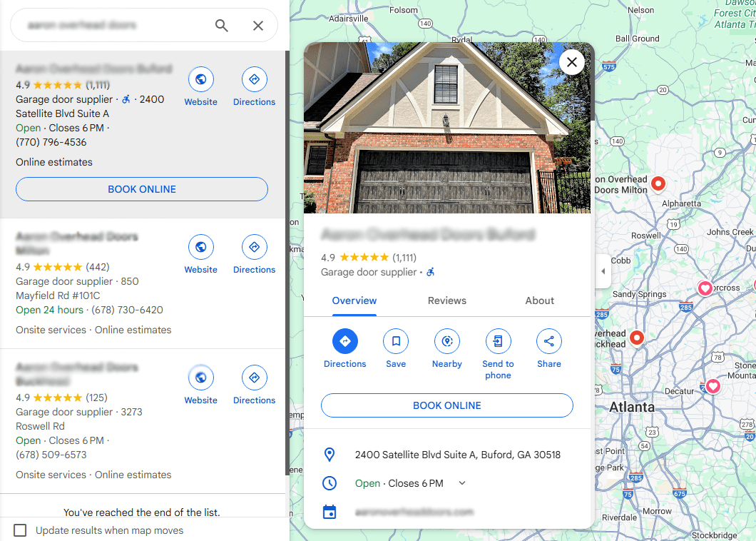Click the address 2400 Satellite Blvd Suite A
This screenshot has width=756, height=541.
(458, 455)
